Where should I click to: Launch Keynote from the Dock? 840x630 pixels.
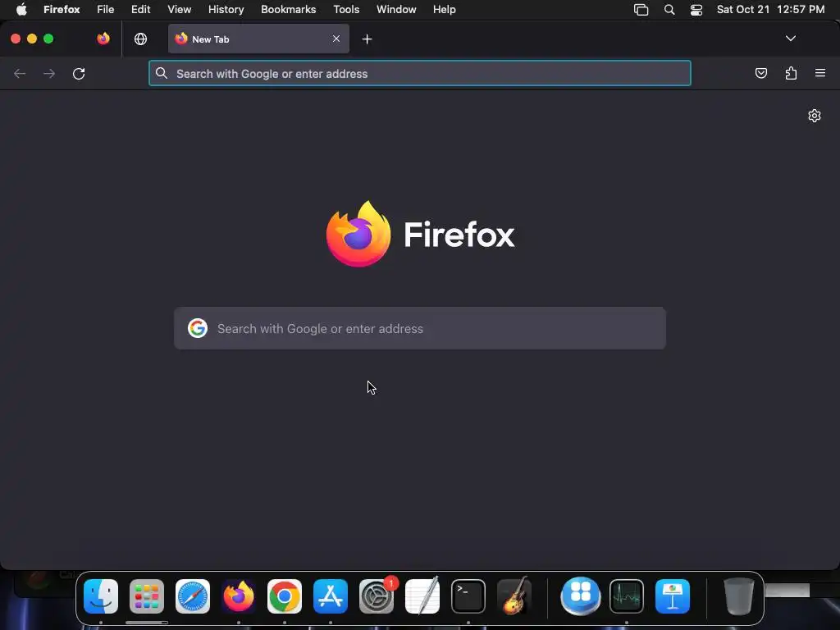coord(673,596)
